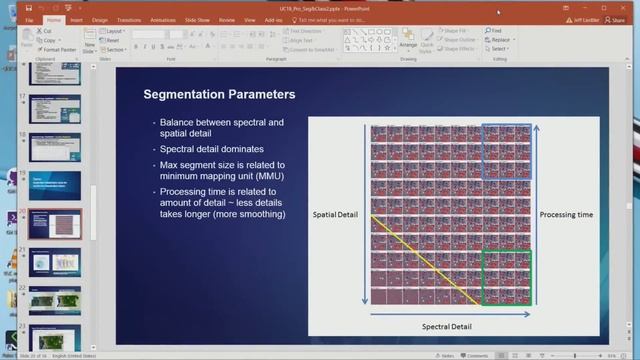Viewport: 640px width, 360px height.
Task: Insert a New Slide
Action: [90, 41]
